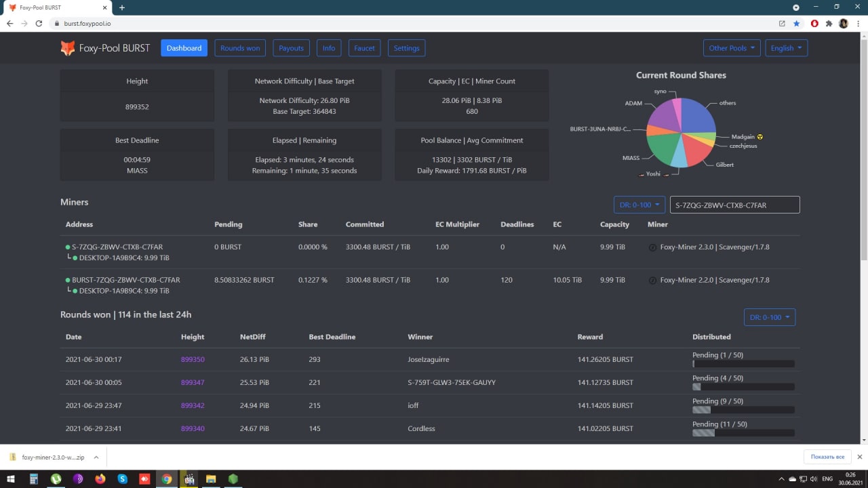
Task: Click the ENG language indicator
Action: coord(827,479)
